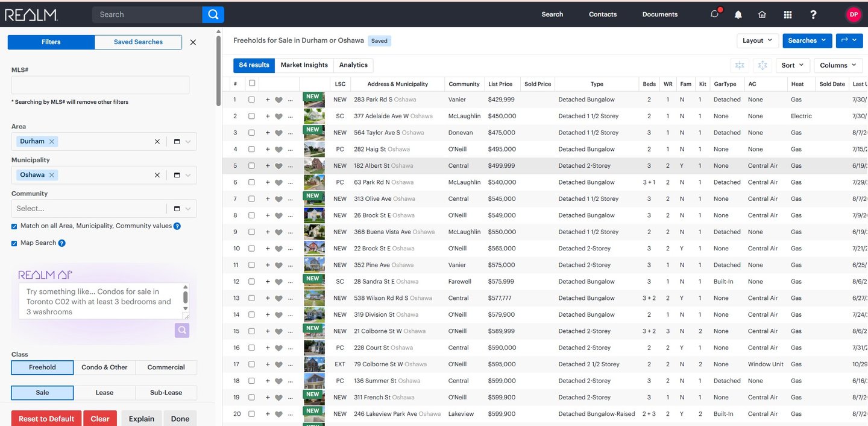Image resolution: width=868 pixels, height=426 pixels.
Task: Click the top Search input box
Action: point(147,14)
